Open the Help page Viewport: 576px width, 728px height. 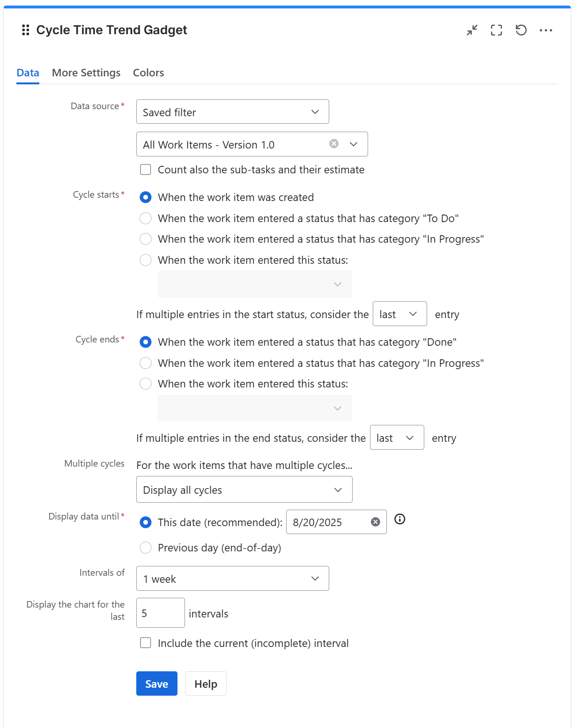pyautogui.click(x=205, y=683)
